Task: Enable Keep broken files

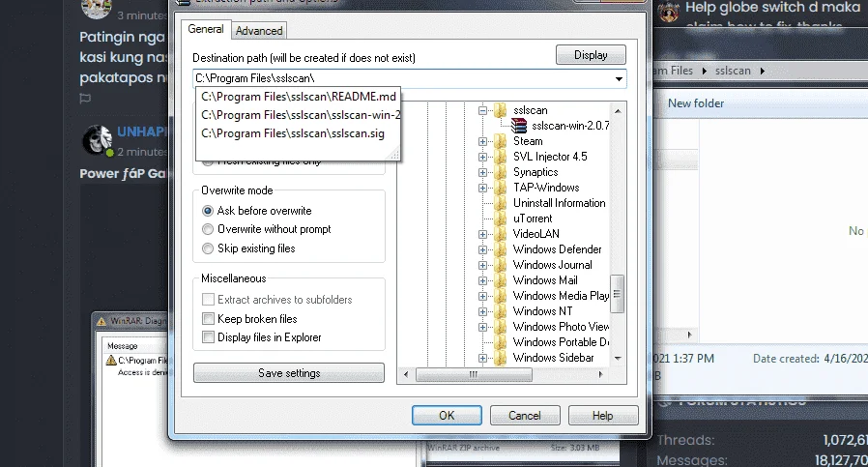Action: [x=249, y=318]
